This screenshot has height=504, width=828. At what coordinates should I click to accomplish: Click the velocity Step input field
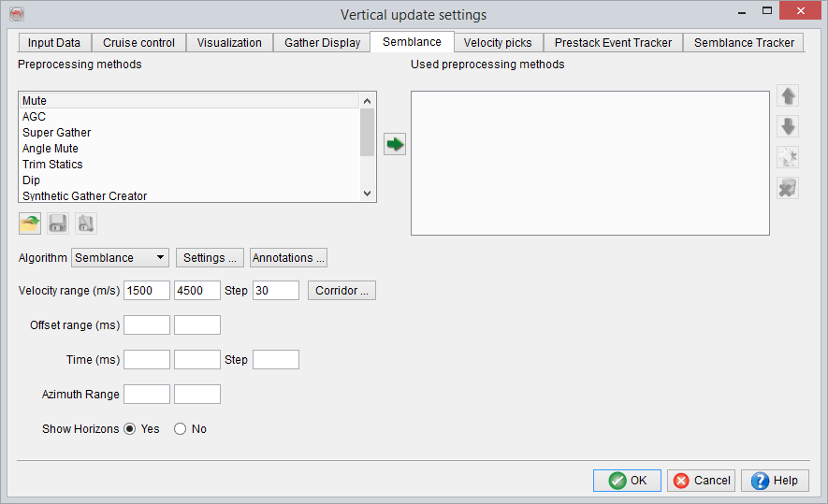pos(275,291)
